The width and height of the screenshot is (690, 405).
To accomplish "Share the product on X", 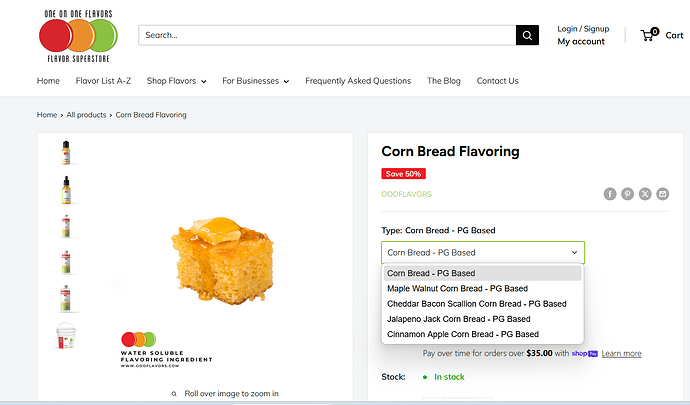I will point(645,194).
